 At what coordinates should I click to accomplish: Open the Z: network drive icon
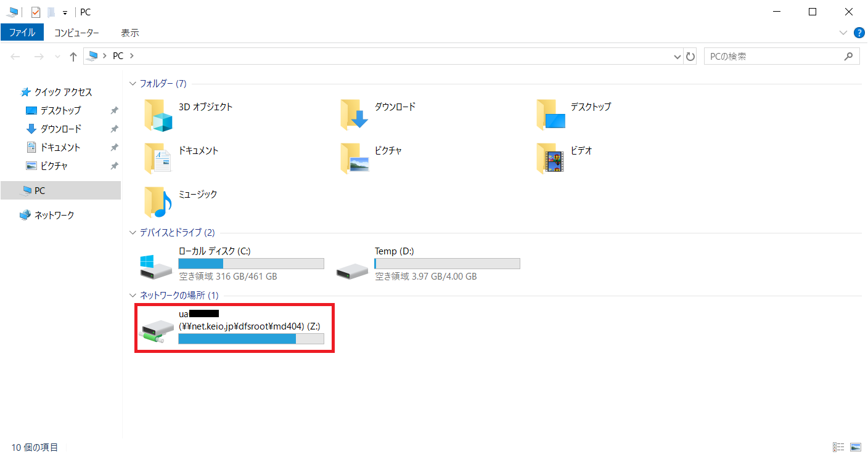(x=157, y=331)
